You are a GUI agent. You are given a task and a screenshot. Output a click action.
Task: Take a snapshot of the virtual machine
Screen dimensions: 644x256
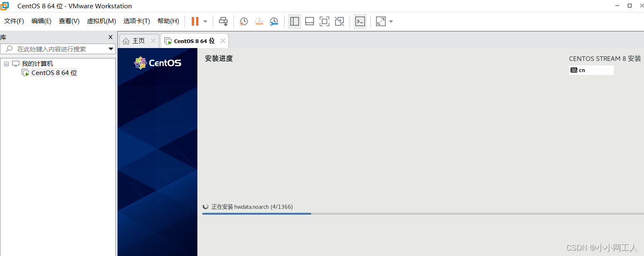tap(244, 22)
